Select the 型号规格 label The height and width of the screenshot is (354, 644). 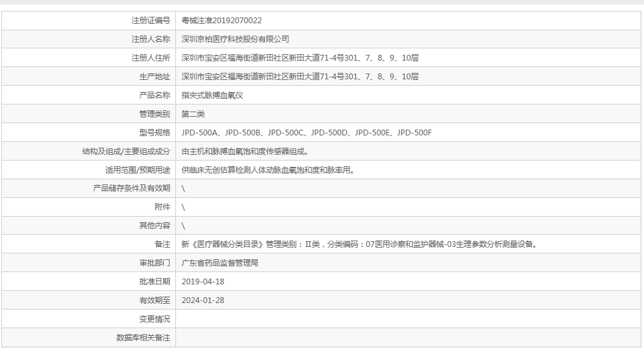click(155, 133)
